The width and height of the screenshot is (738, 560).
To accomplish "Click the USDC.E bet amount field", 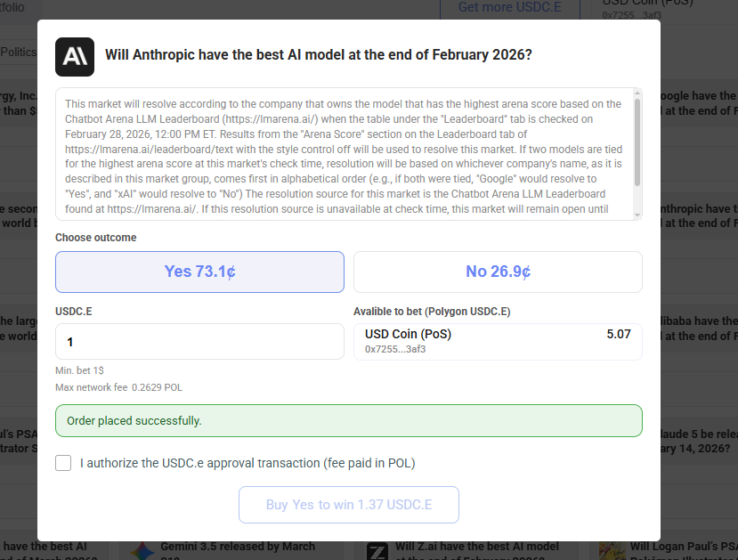I will coord(199,342).
